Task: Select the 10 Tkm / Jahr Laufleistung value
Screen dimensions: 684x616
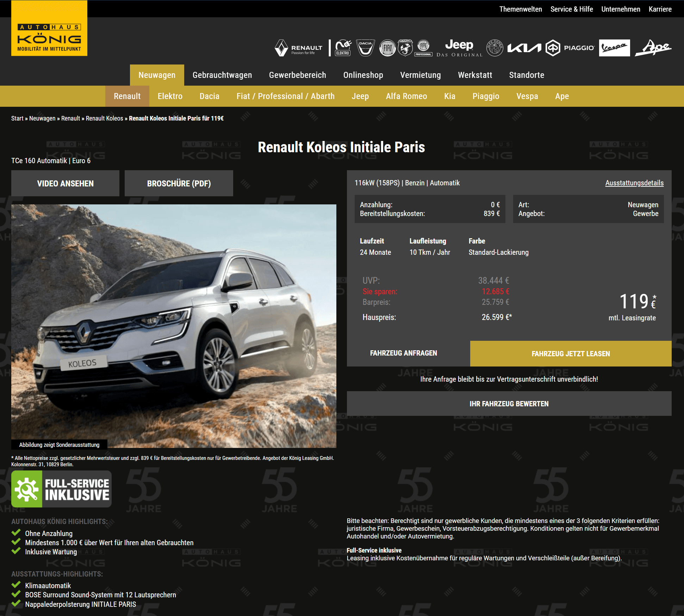Action: pos(430,252)
